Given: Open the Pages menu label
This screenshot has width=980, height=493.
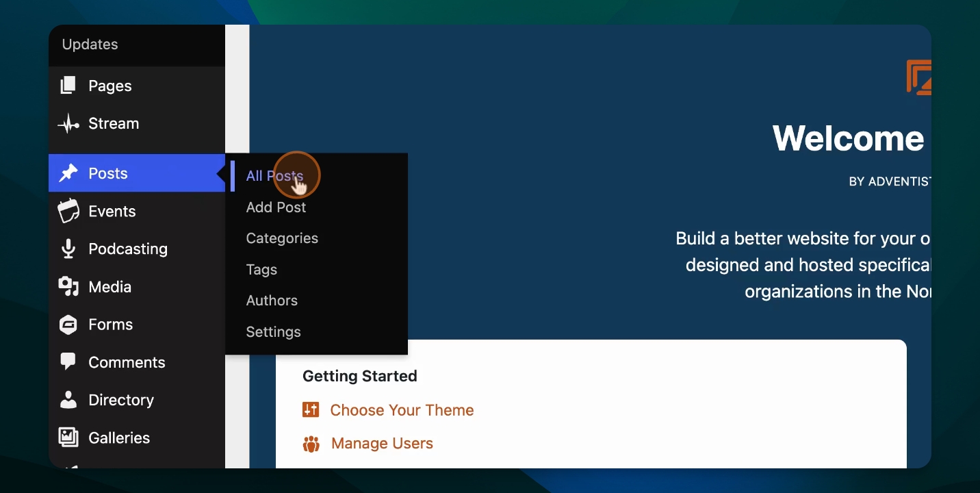Looking at the screenshot, I should point(110,86).
